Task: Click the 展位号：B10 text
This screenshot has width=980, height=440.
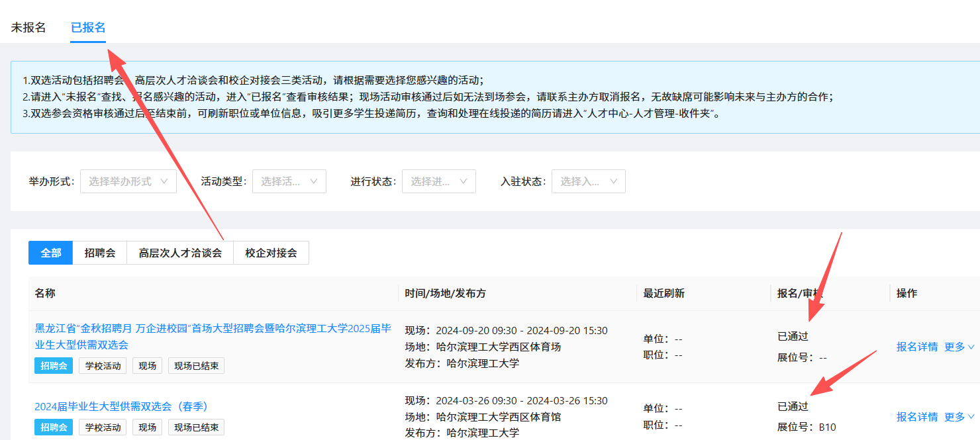Action: (807, 427)
